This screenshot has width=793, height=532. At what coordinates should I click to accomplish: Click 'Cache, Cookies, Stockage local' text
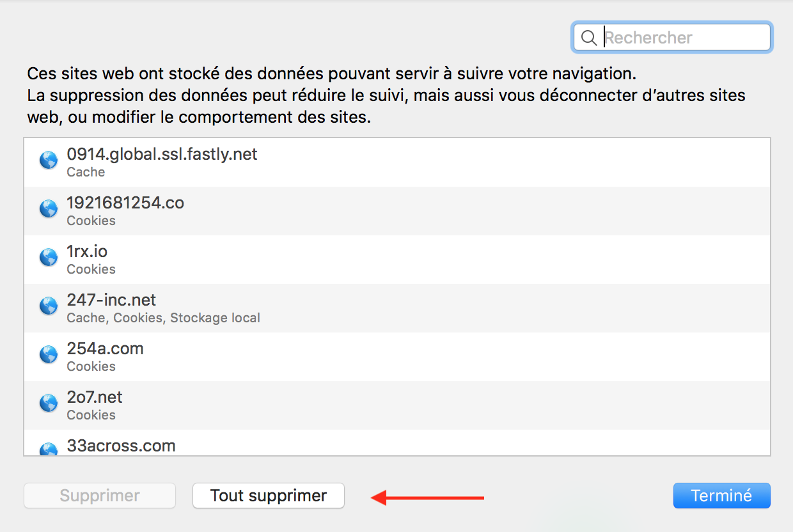163,318
